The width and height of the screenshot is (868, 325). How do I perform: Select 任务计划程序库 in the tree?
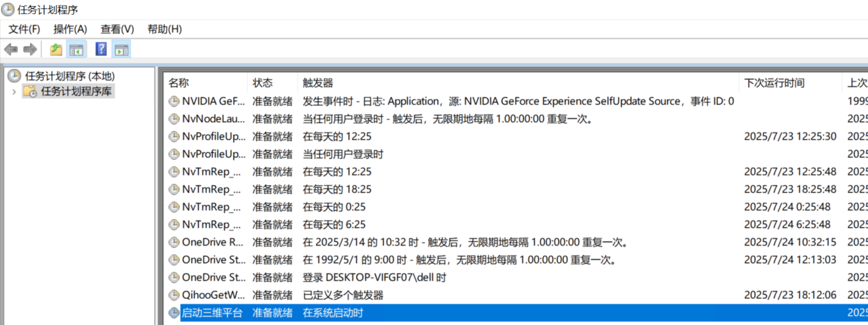[x=77, y=92]
